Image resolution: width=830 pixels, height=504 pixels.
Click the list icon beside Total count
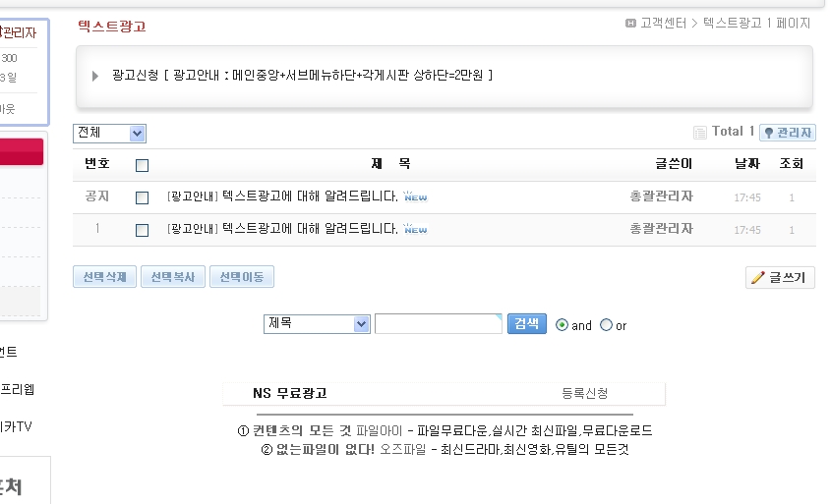click(700, 133)
